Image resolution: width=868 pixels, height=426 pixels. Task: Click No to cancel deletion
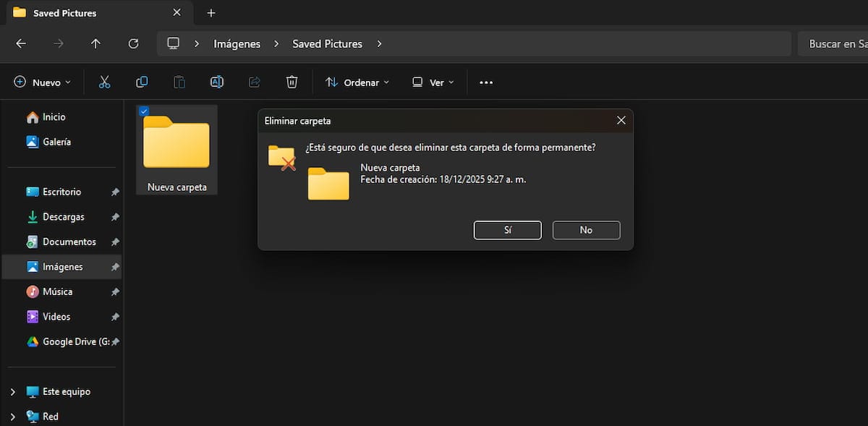[x=586, y=230]
